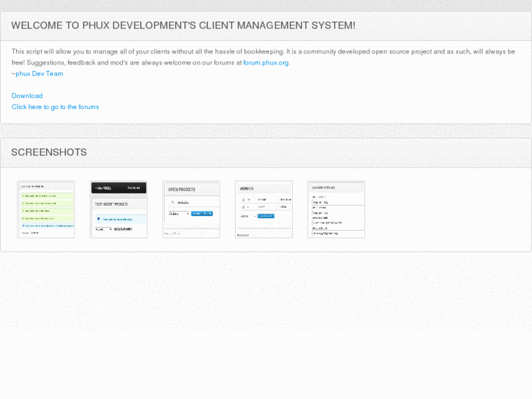Click dropdown in the dark-header thumbnail

[103, 229]
